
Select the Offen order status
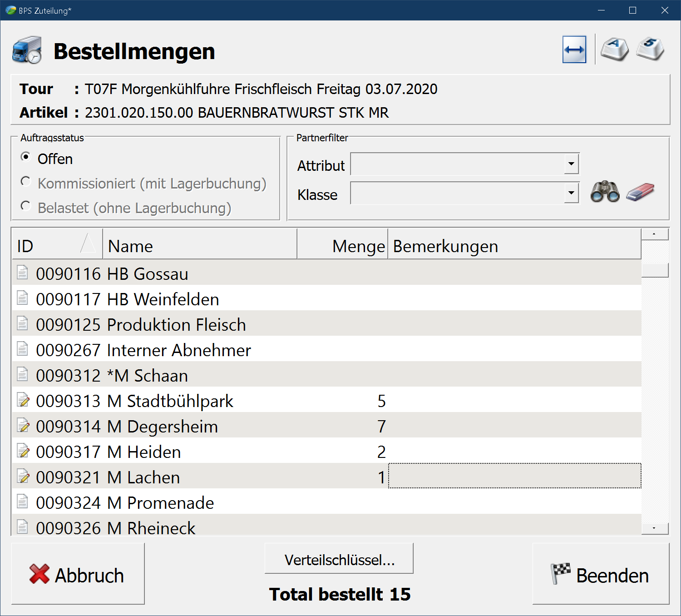pos(26,157)
